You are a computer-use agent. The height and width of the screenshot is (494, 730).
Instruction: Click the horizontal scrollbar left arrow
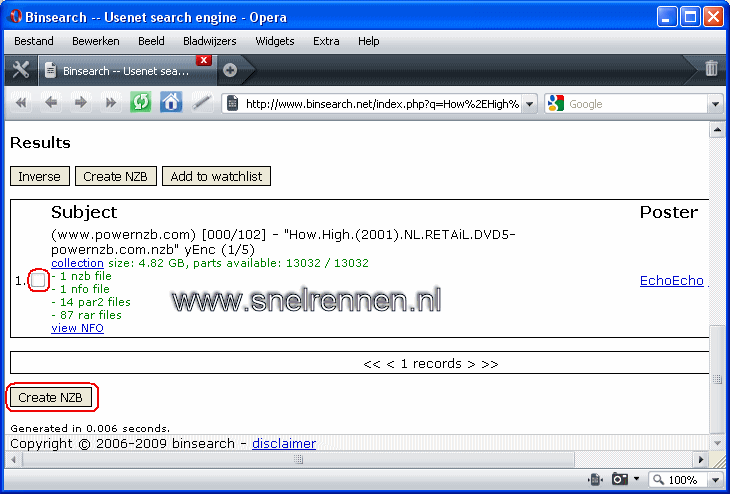click(14, 460)
